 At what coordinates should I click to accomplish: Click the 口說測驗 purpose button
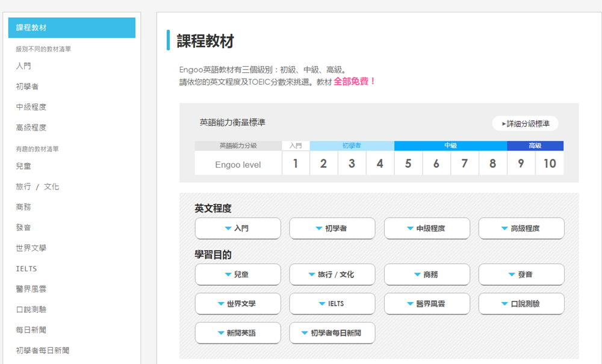point(521,304)
